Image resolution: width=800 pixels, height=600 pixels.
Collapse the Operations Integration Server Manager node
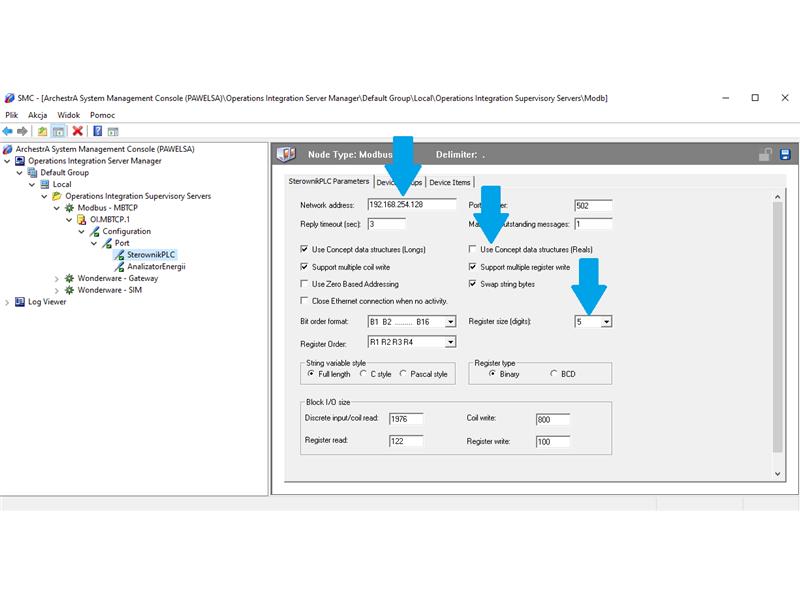(7, 161)
